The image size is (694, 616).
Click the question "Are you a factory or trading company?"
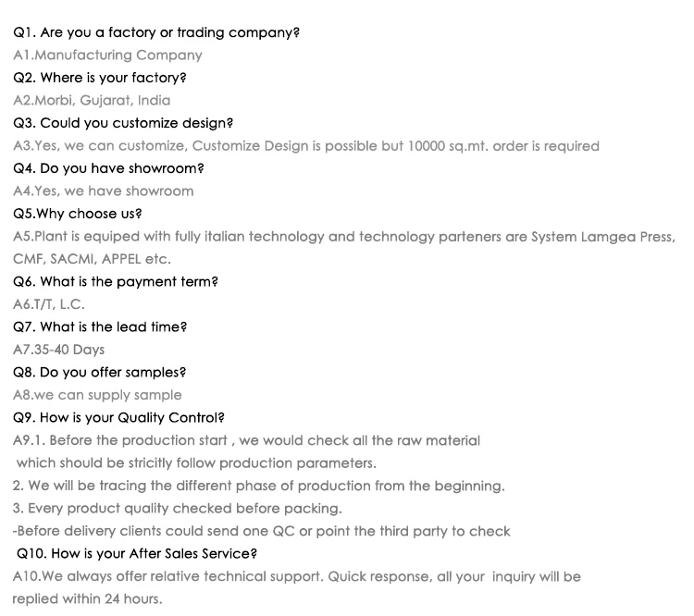[x=156, y=32]
